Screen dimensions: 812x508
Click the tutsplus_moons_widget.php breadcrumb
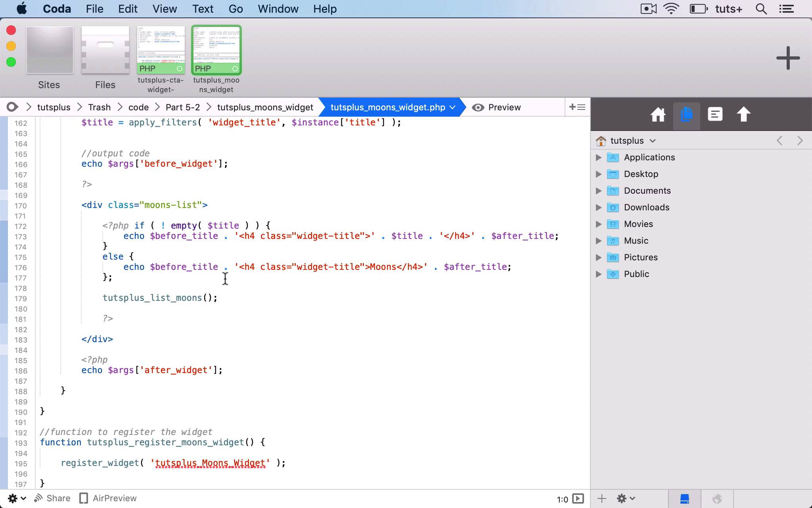[x=388, y=108]
